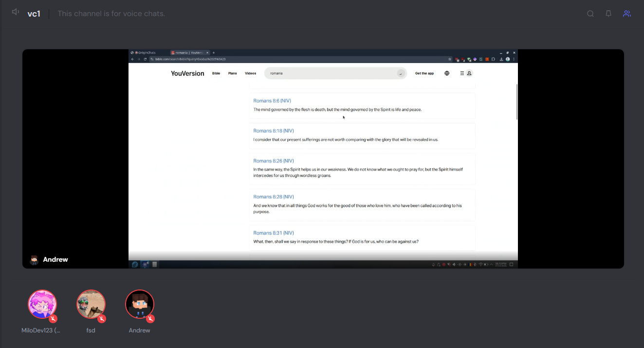Click muted mic badge on MiloDev123
Image resolution: width=644 pixels, height=348 pixels.
click(53, 319)
